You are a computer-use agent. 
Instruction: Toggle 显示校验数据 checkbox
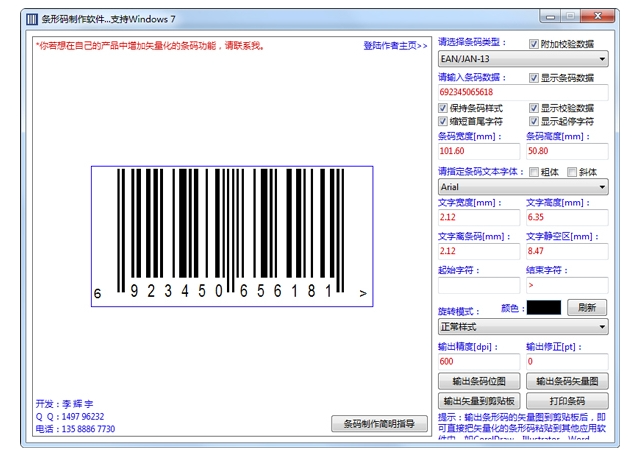click(533, 108)
